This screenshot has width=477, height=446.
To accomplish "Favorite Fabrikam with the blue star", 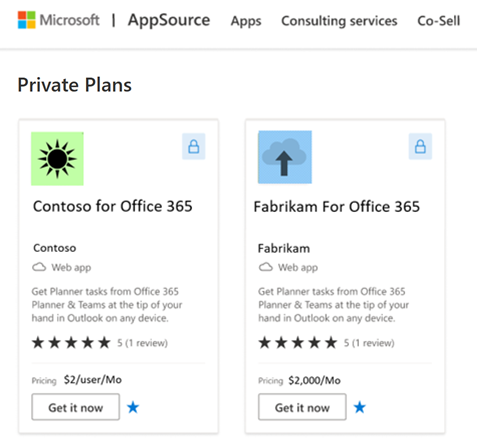I will (x=360, y=407).
